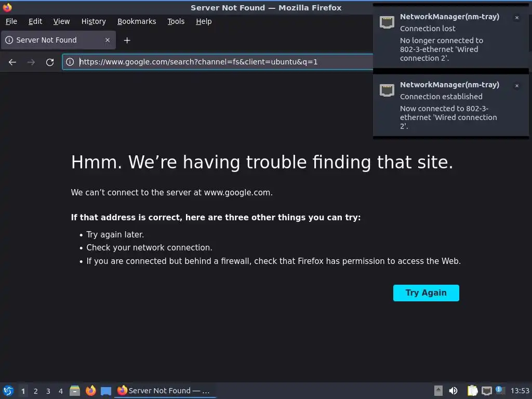
Task: Open the application start menu in taskbar
Action: pos(8,391)
